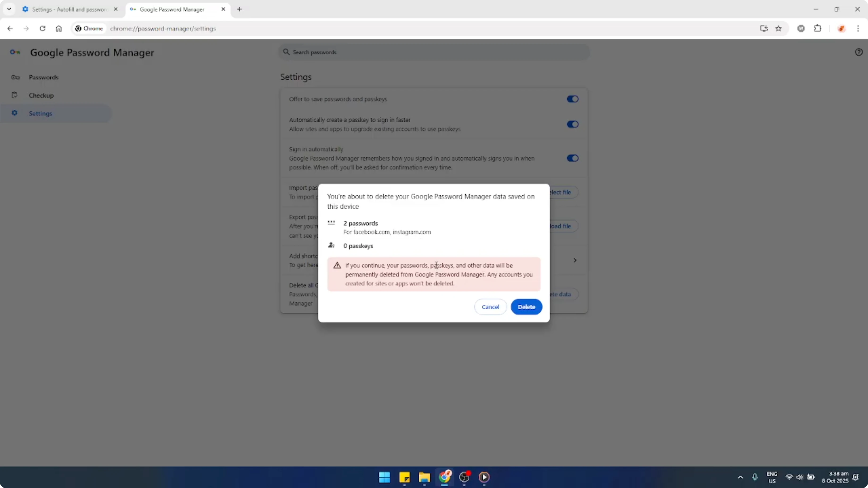Open the OBS Studio taskbar icon
The image size is (868, 488).
(464, 477)
